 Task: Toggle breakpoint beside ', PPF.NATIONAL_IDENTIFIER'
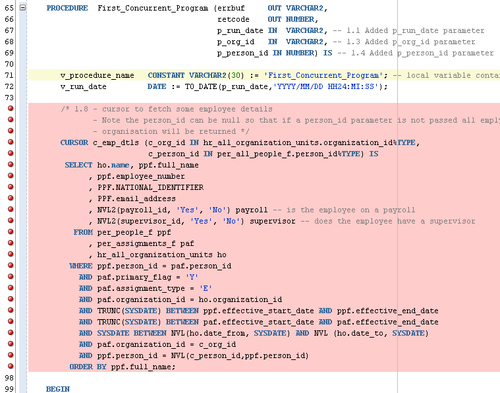coord(11,187)
